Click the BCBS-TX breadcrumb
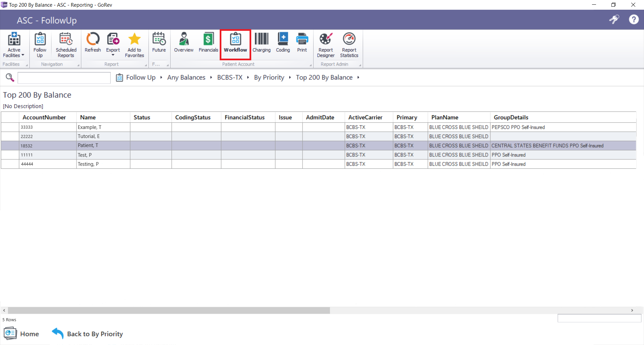The height and width of the screenshot is (345, 644). (230, 77)
